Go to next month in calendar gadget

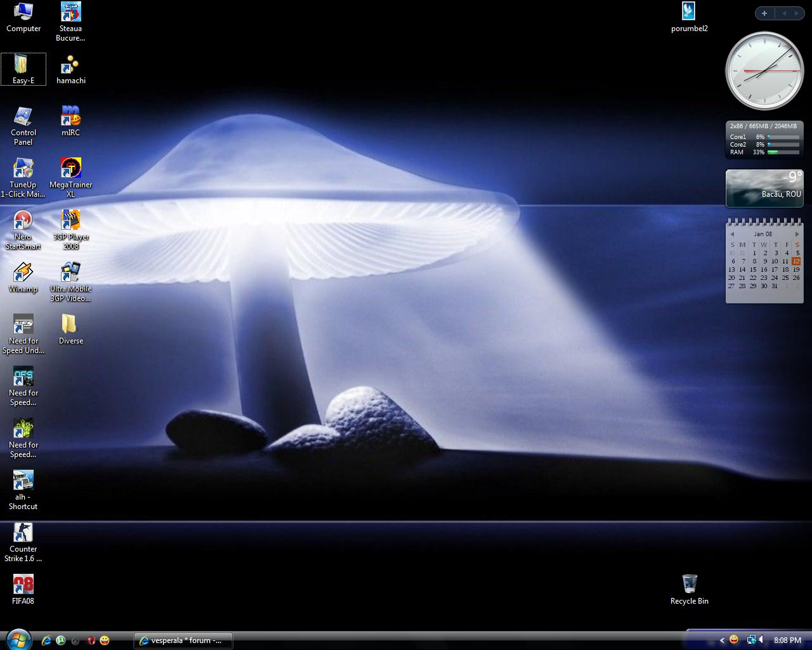pos(797,234)
